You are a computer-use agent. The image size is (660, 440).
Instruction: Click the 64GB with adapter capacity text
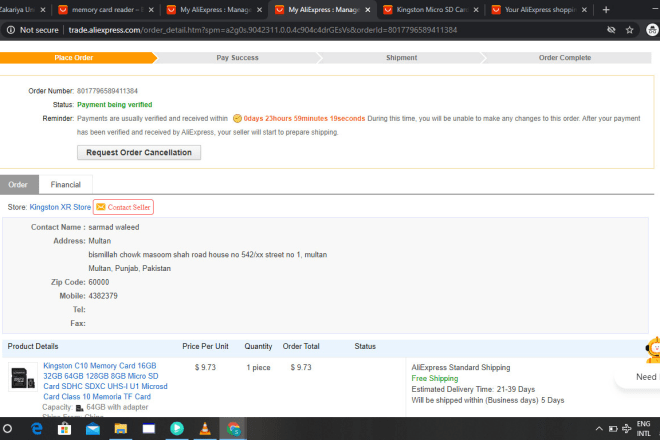coord(117,407)
